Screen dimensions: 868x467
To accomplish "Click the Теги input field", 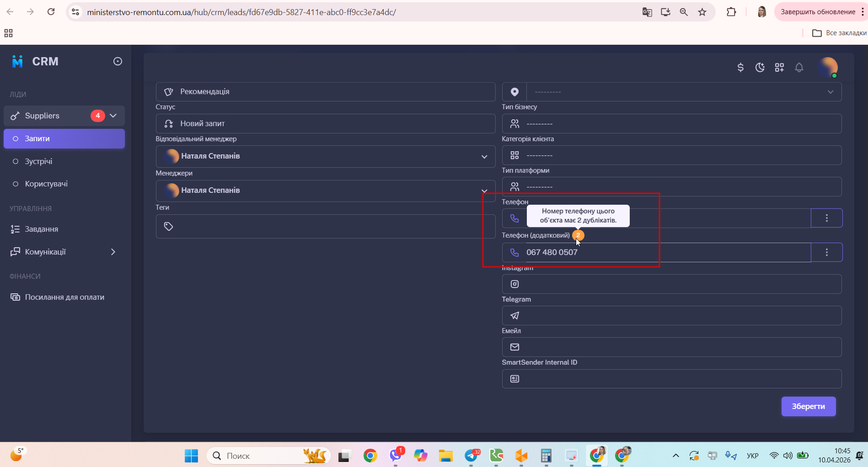I will click(x=326, y=226).
